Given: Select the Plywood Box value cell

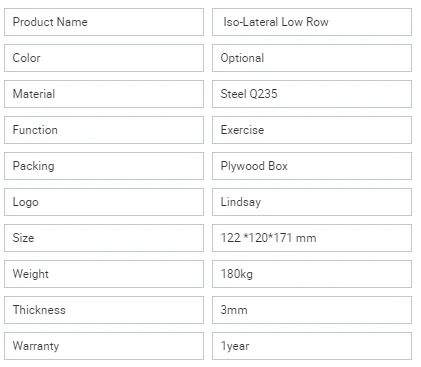Looking at the screenshot, I should 312,166.
